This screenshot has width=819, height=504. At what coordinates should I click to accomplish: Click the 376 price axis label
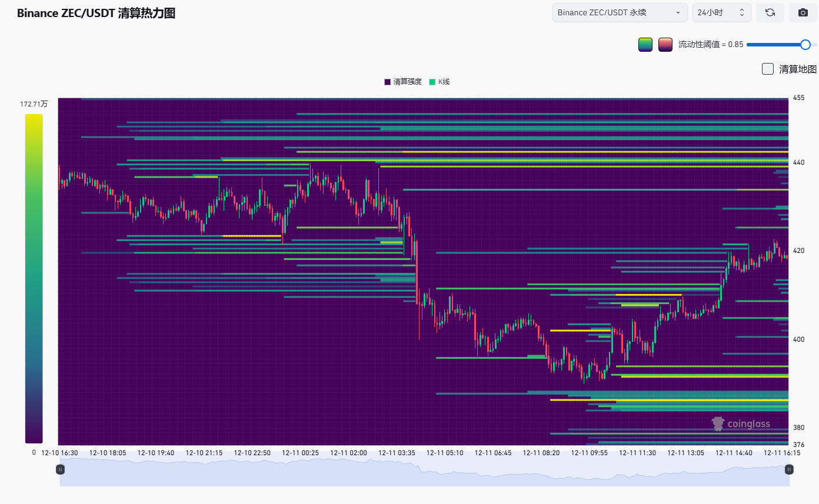click(x=799, y=445)
